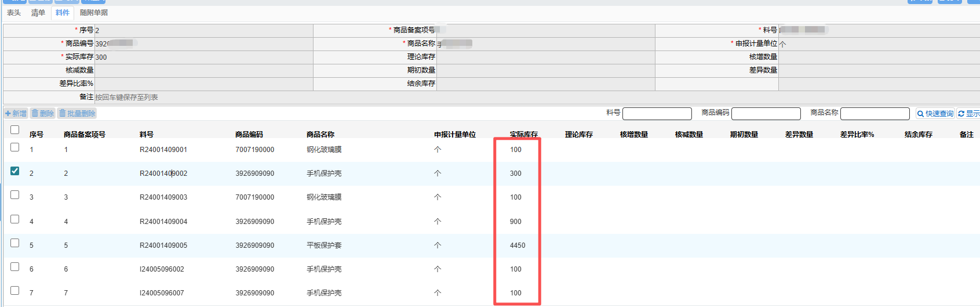Toggle the select-all header checkbox

[15, 130]
